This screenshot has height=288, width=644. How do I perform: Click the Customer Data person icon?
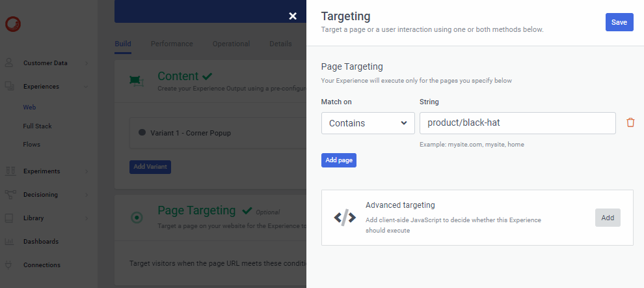pyautogui.click(x=10, y=63)
